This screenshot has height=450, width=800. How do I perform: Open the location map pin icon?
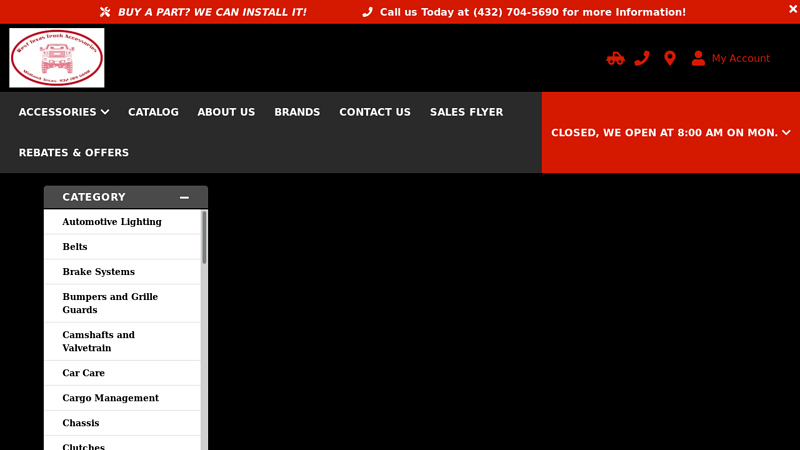point(670,58)
